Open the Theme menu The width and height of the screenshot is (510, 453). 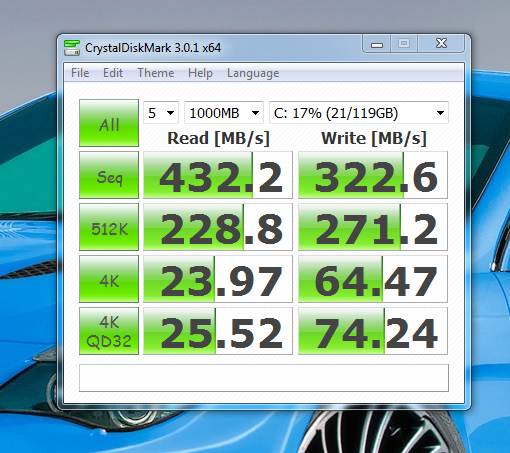pyautogui.click(x=156, y=73)
